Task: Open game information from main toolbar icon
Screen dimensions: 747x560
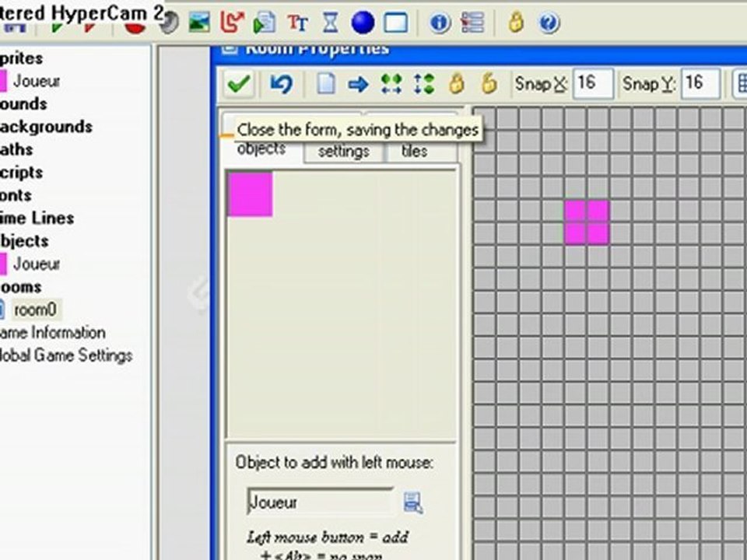Action: point(440,23)
